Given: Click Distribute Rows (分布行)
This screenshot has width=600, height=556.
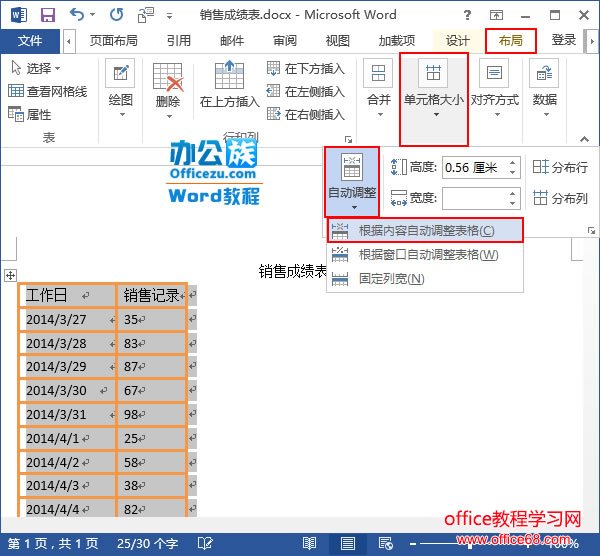Looking at the screenshot, I should pyautogui.click(x=560, y=167).
